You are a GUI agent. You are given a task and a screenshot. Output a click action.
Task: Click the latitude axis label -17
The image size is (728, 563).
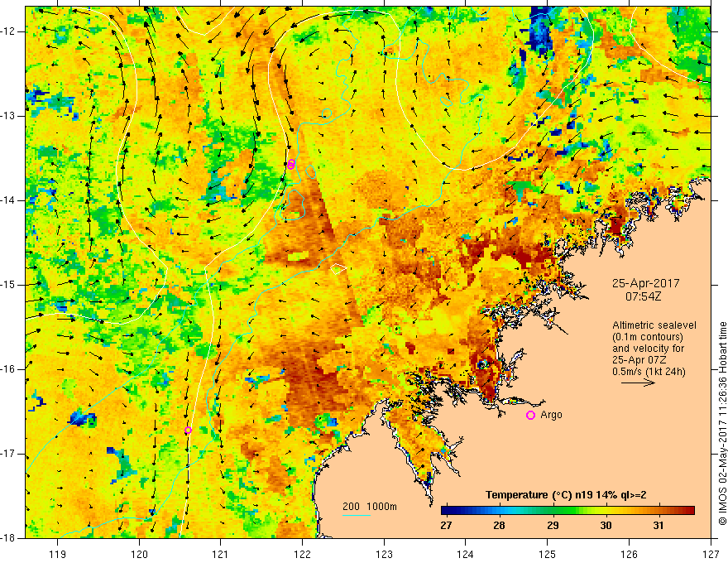(8, 454)
